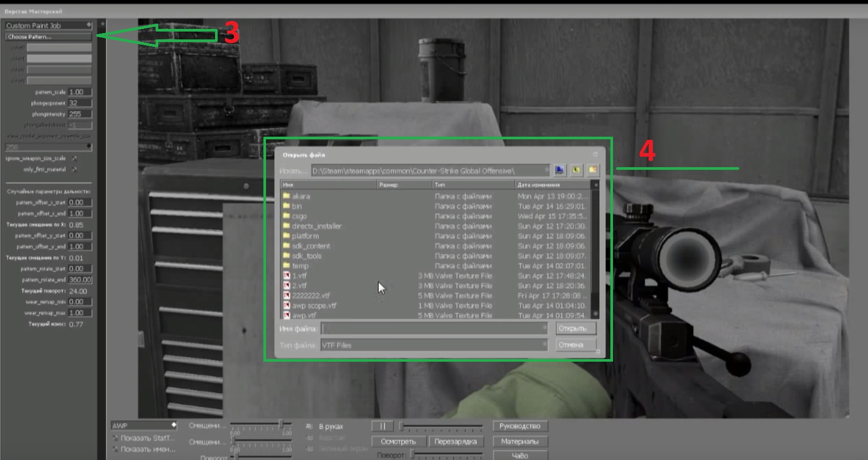Toggle only_first_material checkbox
Screen dimensions: 868x460
click(x=74, y=169)
